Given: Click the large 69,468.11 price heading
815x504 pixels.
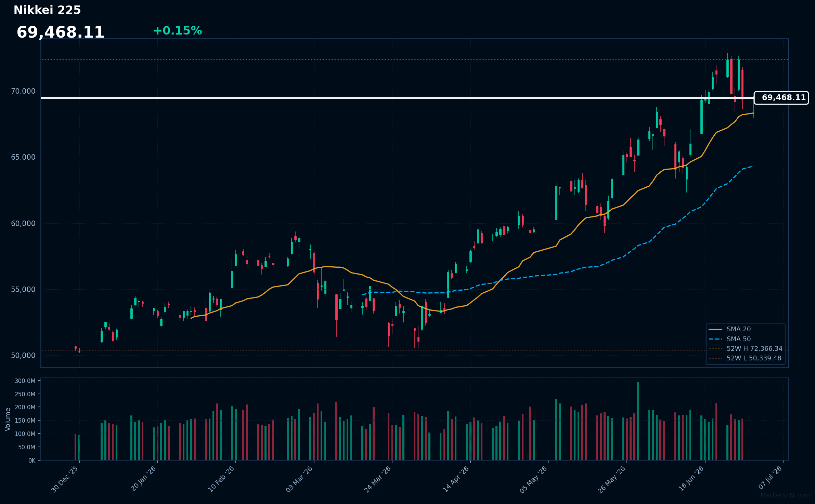Looking at the screenshot, I should 60,32.
